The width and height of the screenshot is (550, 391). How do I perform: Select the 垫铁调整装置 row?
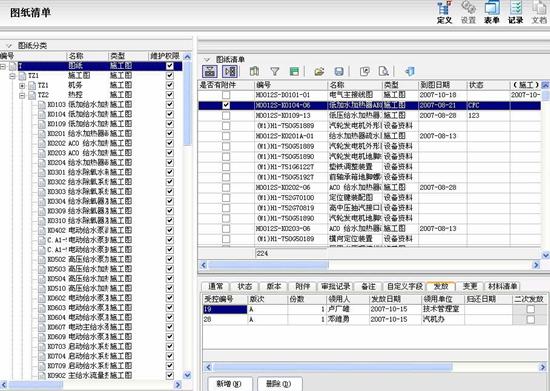pyautogui.click(x=369, y=167)
